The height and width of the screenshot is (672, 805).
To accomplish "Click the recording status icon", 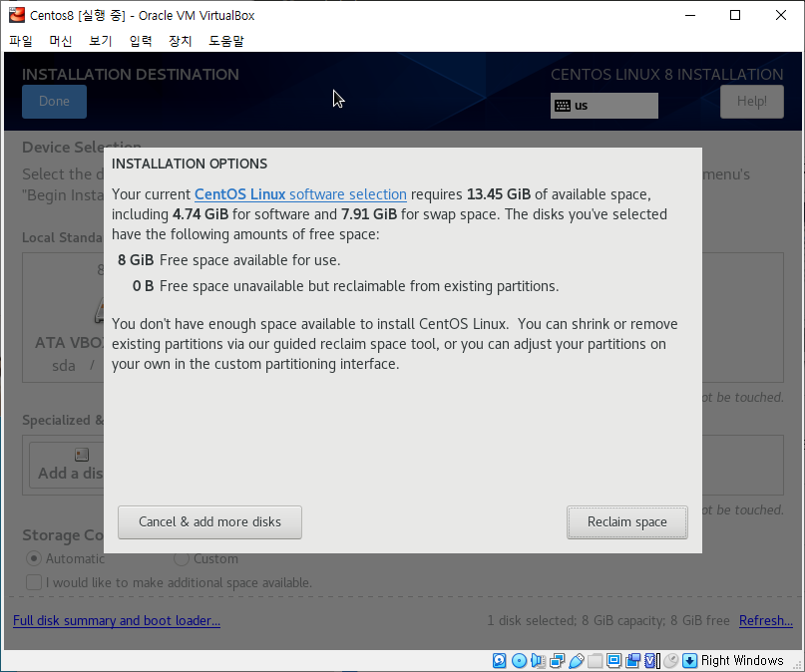I will click(x=633, y=660).
